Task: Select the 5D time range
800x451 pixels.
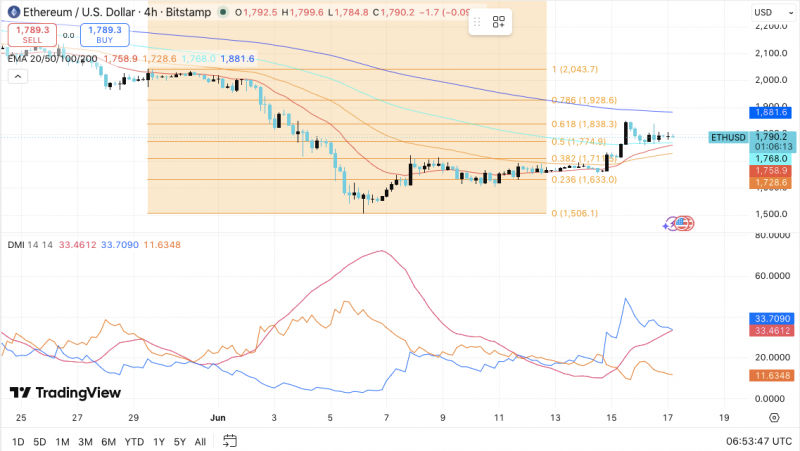Action: pos(39,442)
